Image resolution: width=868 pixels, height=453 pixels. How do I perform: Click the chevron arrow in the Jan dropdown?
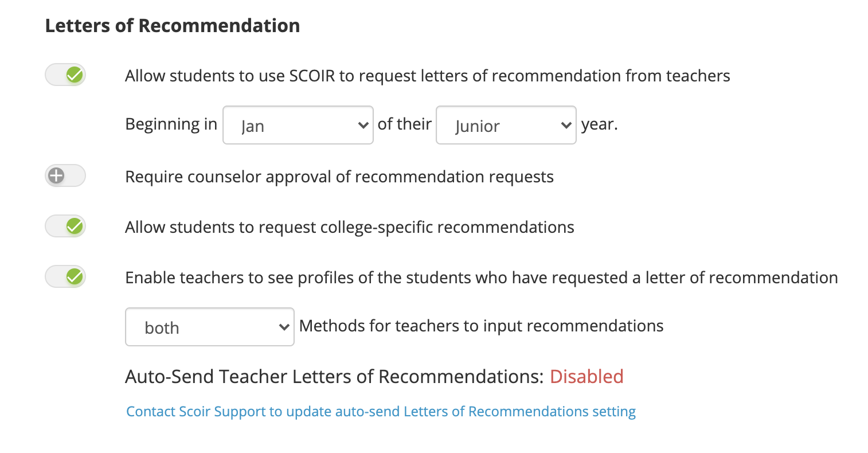[x=362, y=125]
